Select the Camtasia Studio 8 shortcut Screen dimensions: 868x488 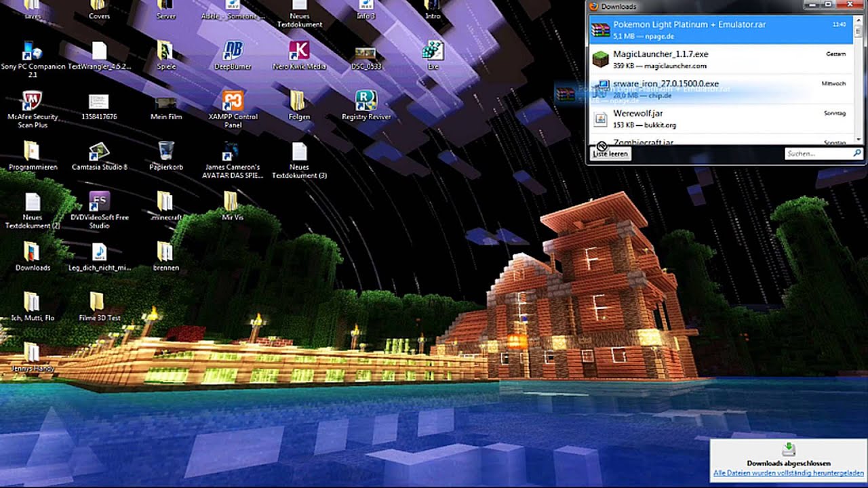click(99, 156)
